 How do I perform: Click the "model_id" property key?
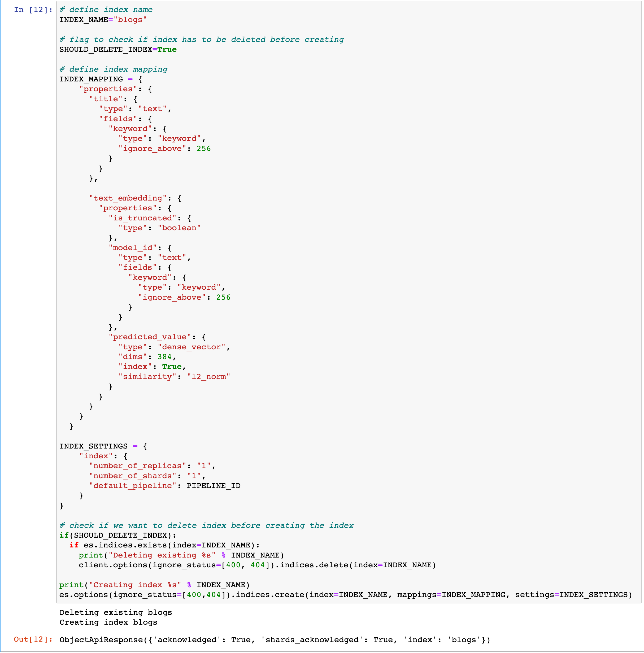[133, 248]
